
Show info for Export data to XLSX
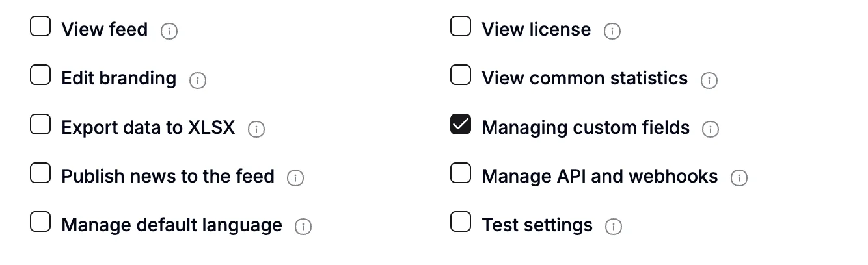[256, 129]
